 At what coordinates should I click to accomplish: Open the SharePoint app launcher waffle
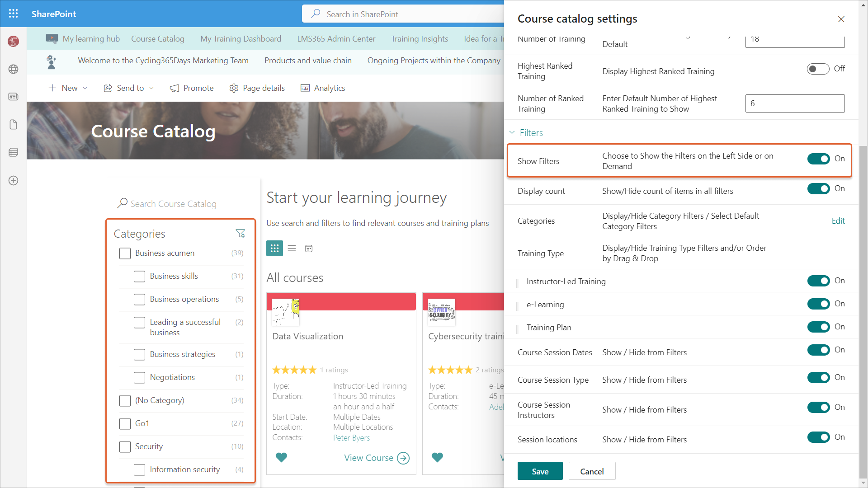pos(14,14)
